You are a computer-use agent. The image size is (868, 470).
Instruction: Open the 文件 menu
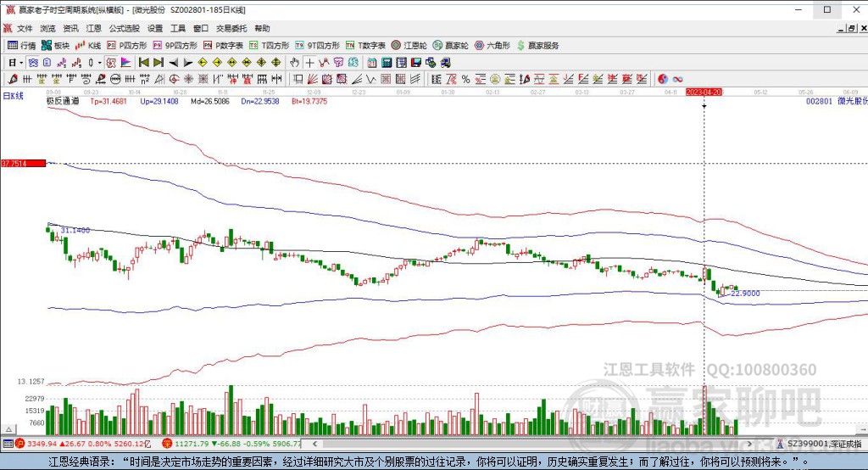click(x=25, y=28)
